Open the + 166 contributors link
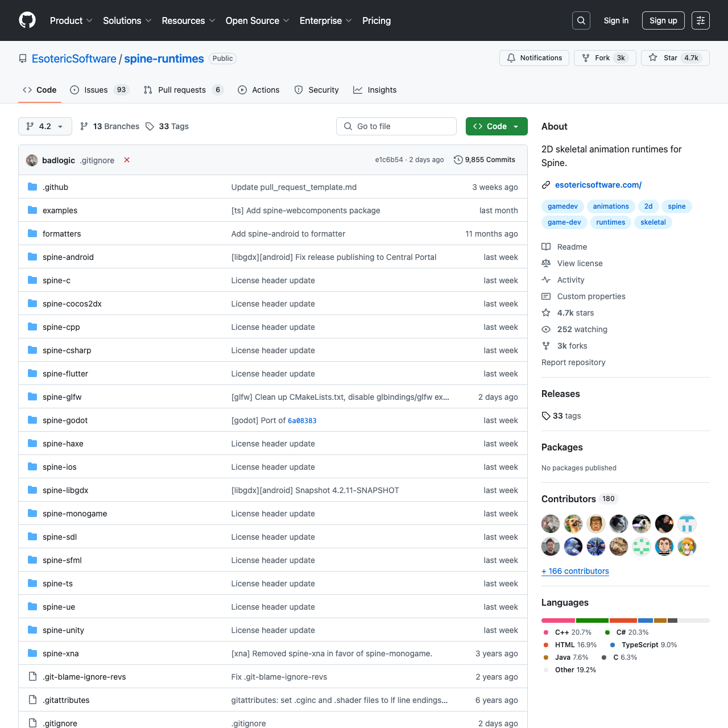Viewport: 728px width, 728px height. pos(575,571)
